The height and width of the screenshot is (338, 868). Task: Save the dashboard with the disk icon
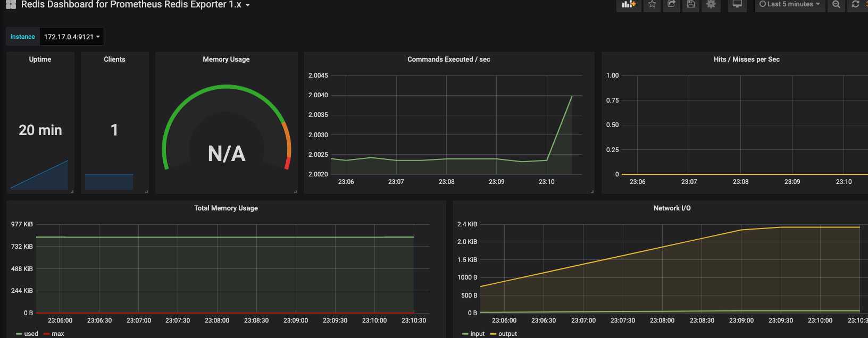coord(691,5)
